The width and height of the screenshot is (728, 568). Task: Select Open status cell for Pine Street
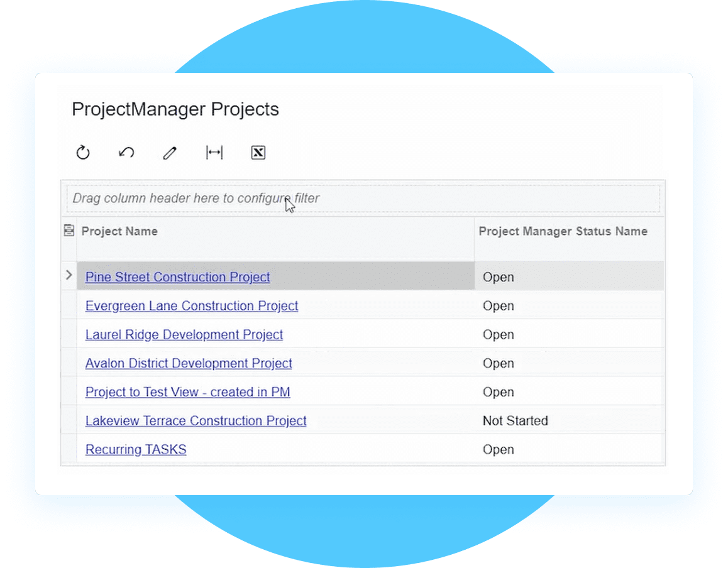(x=569, y=277)
